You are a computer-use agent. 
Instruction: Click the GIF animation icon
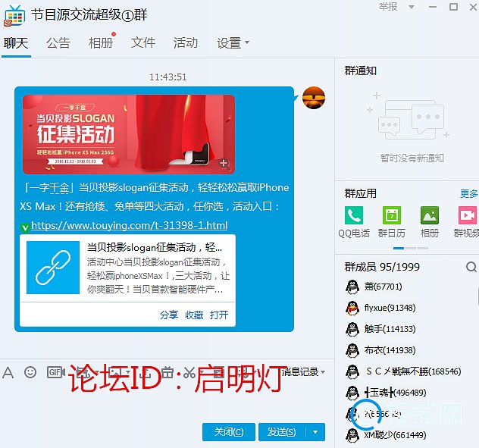56,372
